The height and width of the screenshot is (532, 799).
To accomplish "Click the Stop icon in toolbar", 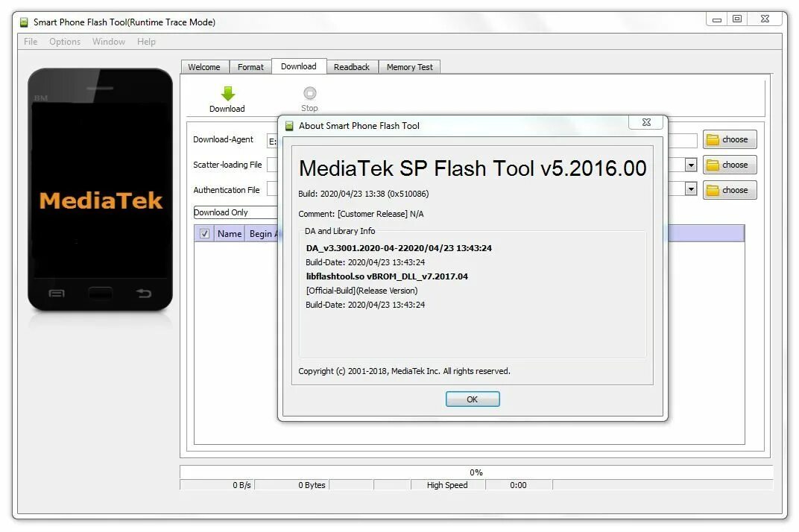I will (x=310, y=93).
